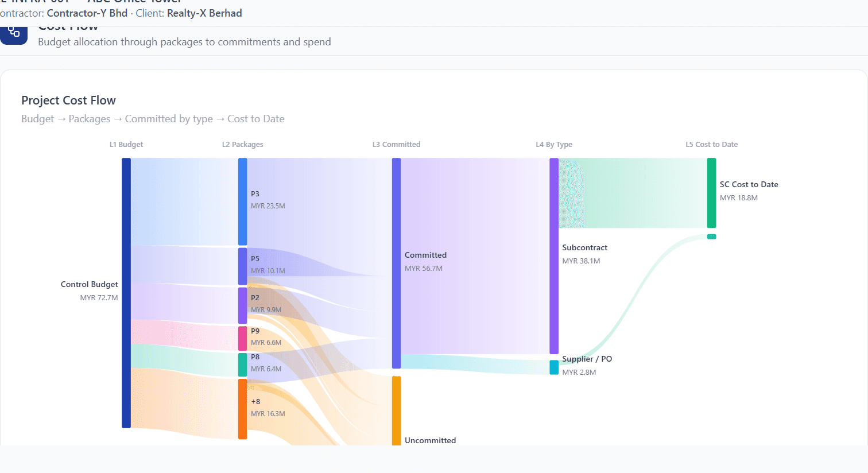The image size is (868, 473).
Task: Select the SC Cost to Date node
Action: (712, 193)
